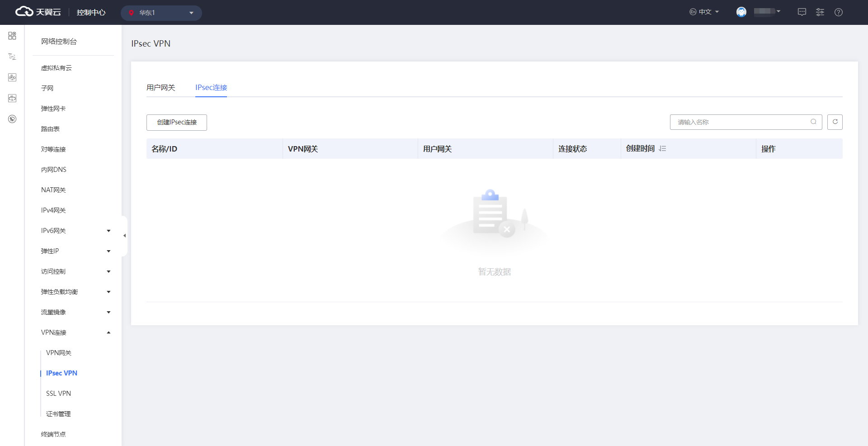Collapse the VPN连接 menu section
This screenshot has height=446, width=868.
tap(108, 332)
